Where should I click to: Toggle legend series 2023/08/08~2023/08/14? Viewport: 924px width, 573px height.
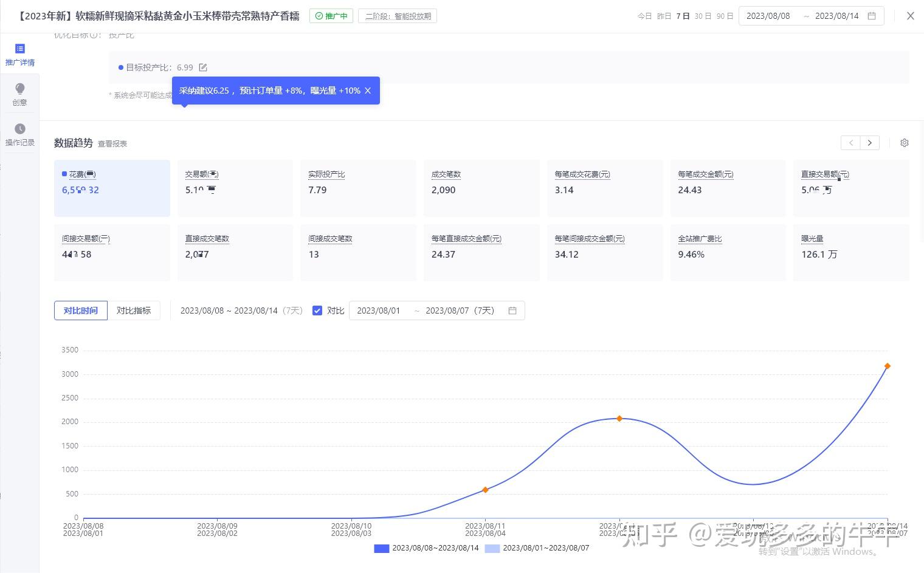[426, 548]
